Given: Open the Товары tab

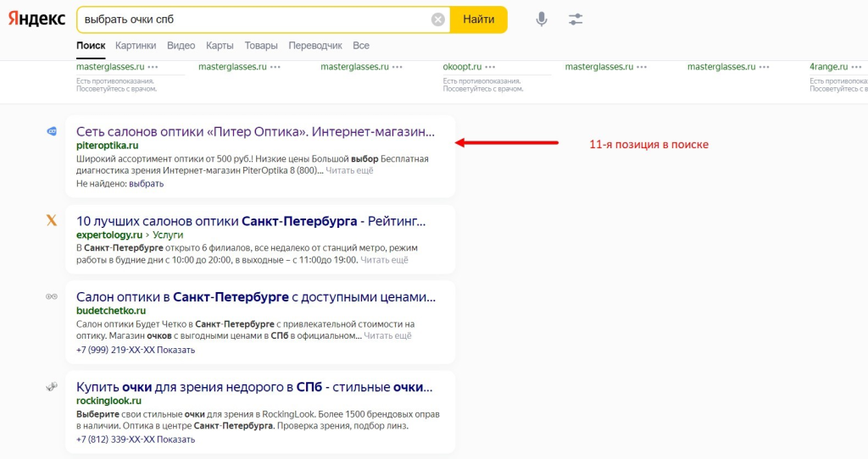Looking at the screenshot, I should (261, 46).
